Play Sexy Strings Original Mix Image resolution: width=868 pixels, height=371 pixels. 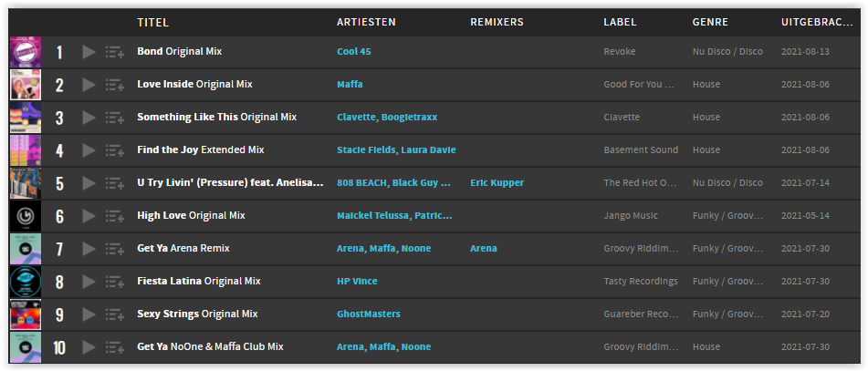89,314
